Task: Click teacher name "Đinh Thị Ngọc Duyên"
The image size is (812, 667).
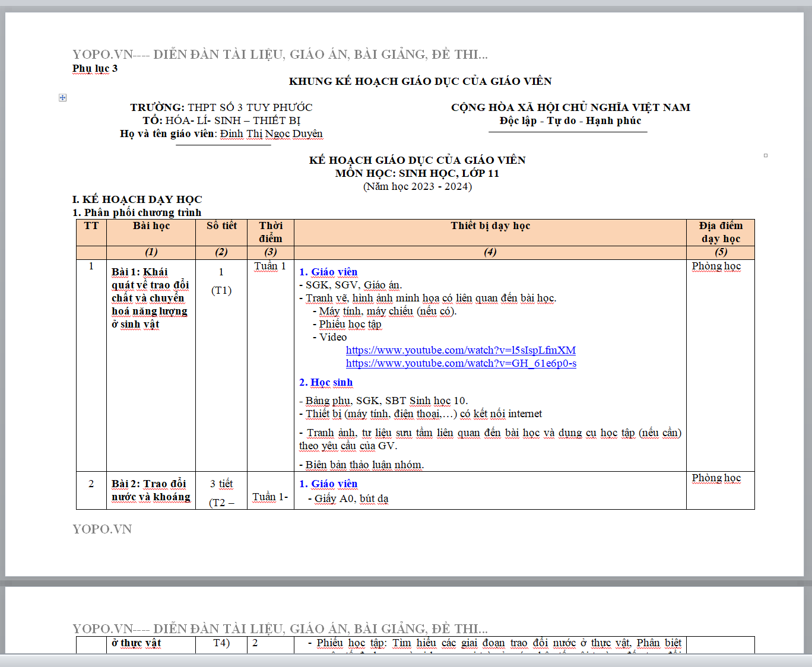Action: pos(271,134)
